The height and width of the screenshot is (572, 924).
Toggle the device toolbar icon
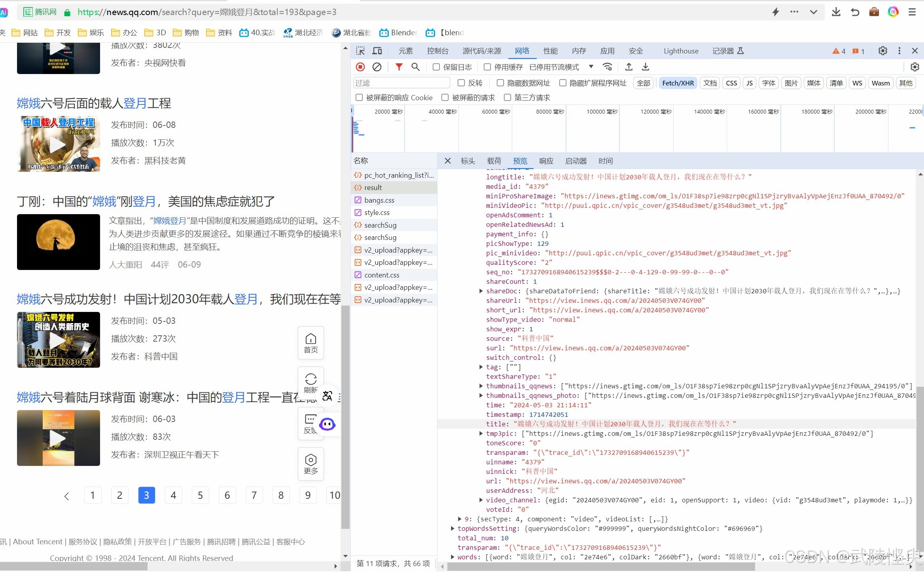click(377, 51)
